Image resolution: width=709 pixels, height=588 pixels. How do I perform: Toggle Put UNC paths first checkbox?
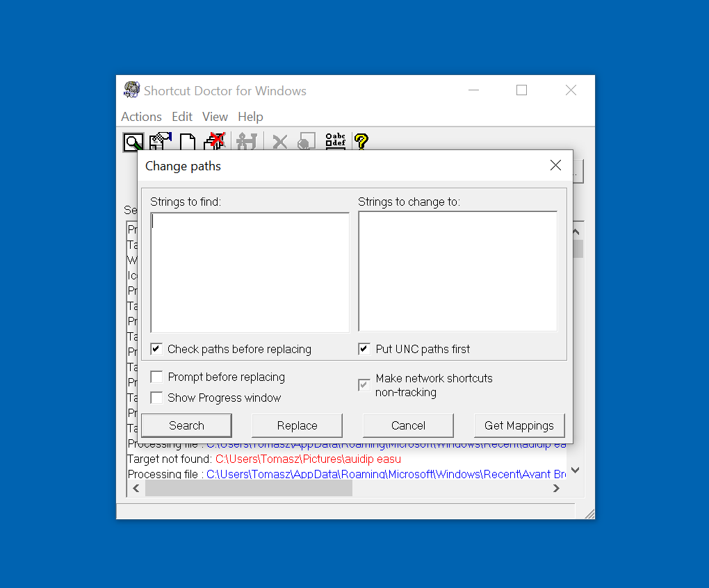click(x=364, y=349)
